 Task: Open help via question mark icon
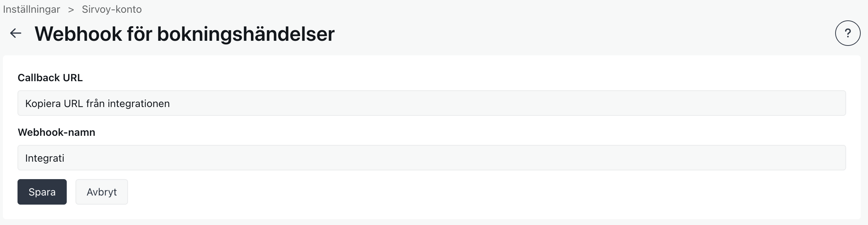point(848,33)
